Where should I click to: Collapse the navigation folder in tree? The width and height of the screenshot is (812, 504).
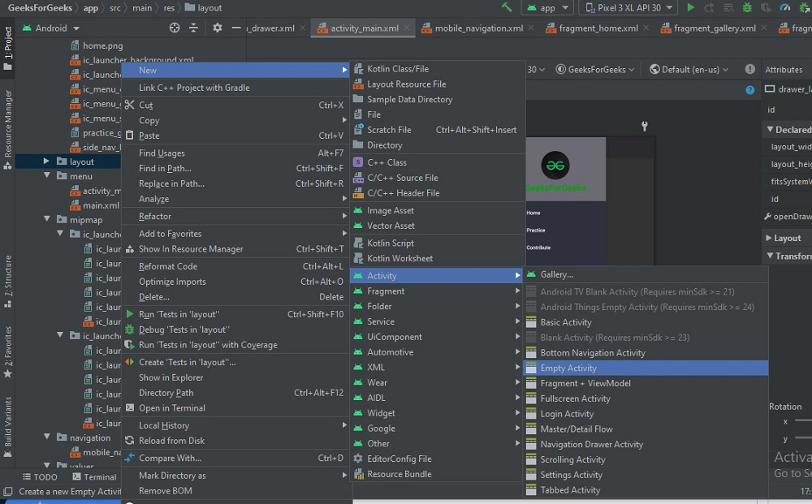(47, 437)
